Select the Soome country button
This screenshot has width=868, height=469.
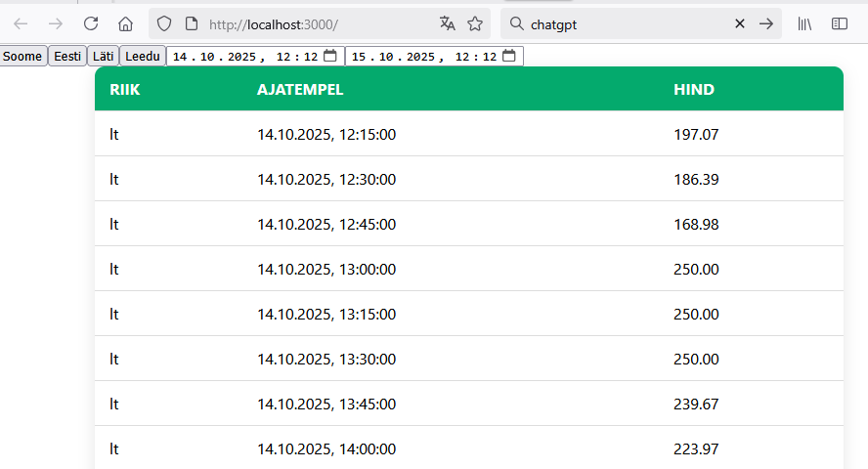22,57
